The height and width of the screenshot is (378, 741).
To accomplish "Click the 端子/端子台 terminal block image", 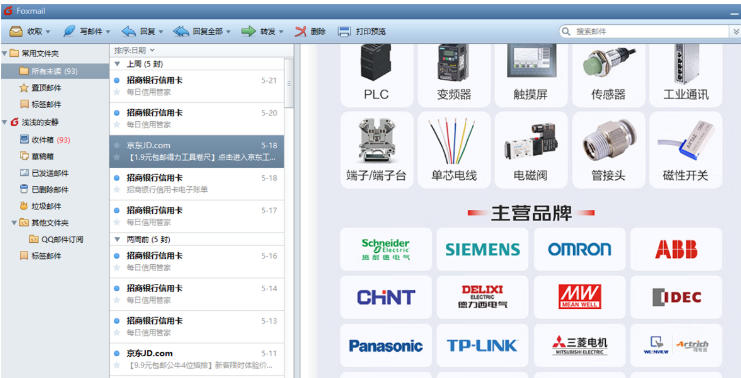I will tap(377, 140).
